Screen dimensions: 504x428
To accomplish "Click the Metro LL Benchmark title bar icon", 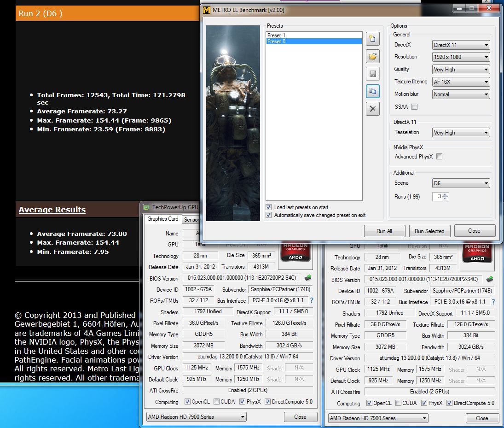I will pos(207,10).
